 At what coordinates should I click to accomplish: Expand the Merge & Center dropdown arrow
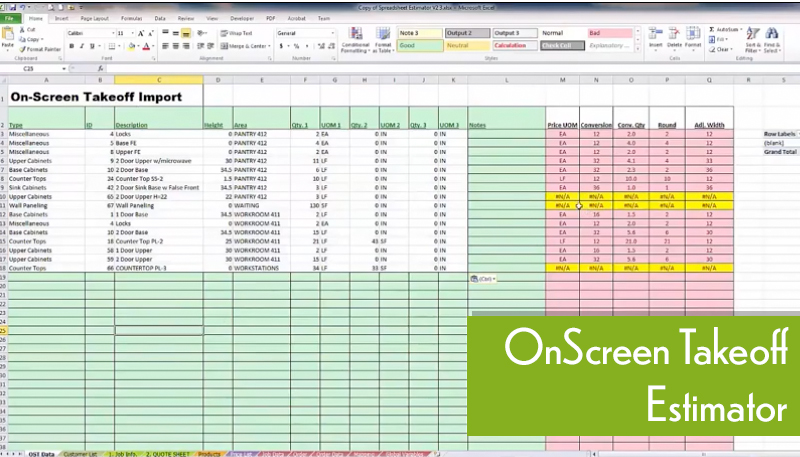(x=269, y=46)
